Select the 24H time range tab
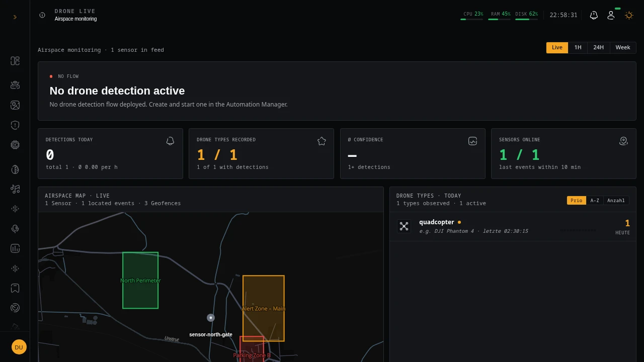 598,48
